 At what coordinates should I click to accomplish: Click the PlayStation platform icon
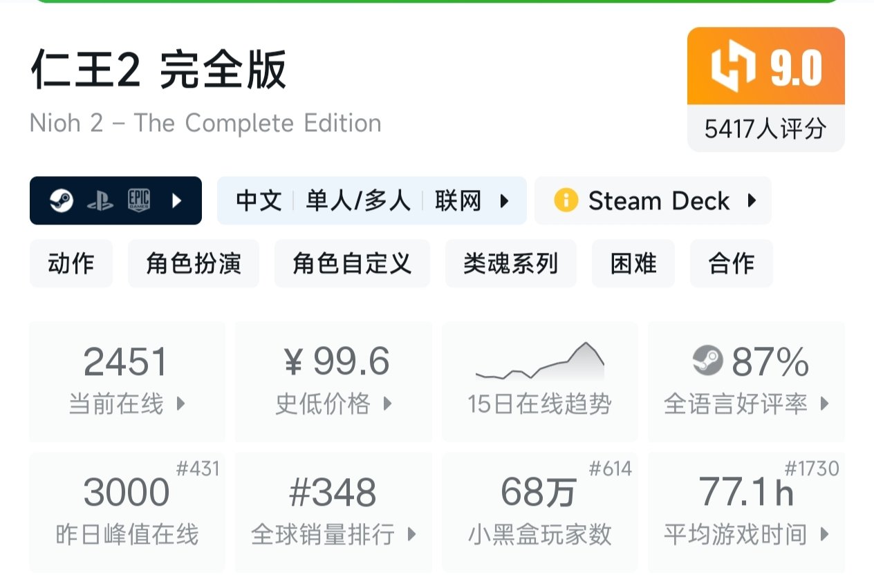click(x=100, y=201)
